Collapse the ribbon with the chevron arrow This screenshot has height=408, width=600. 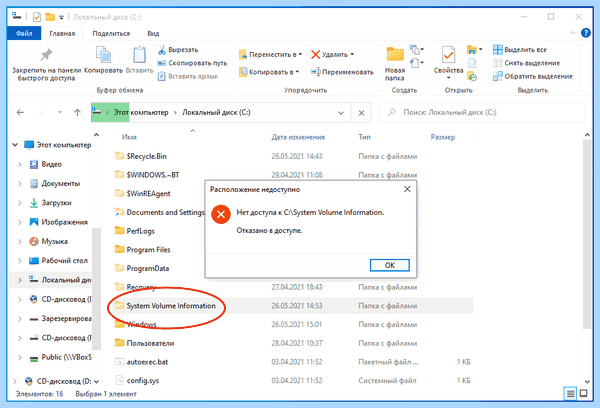[x=572, y=33]
